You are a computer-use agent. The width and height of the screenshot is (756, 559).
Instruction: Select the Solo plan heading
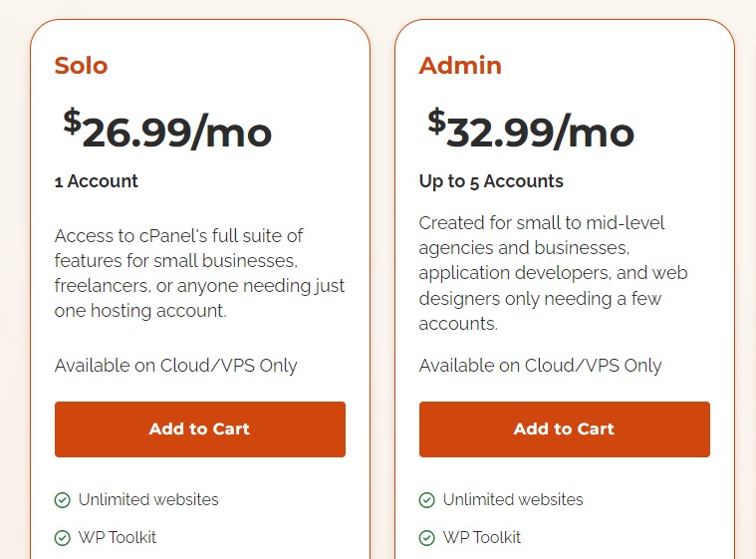coord(81,66)
